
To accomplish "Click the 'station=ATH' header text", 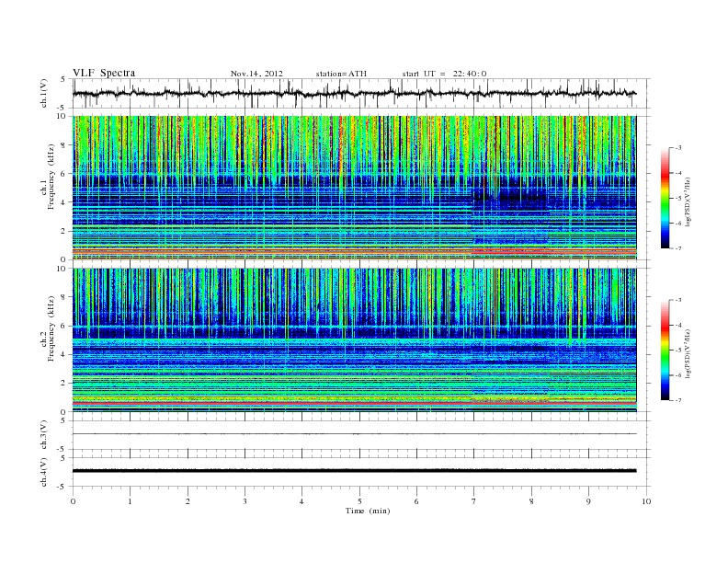I will tap(341, 74).
